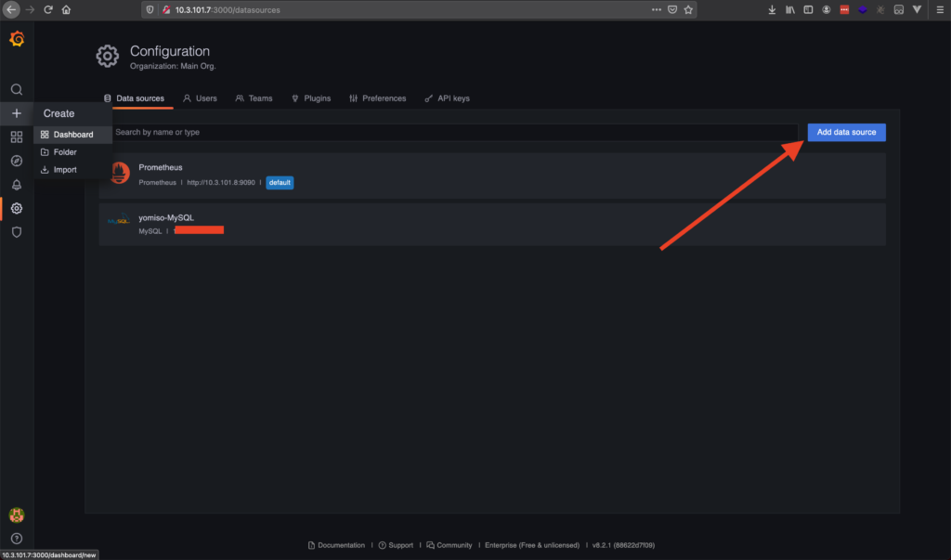Click the red extension icon in toolbar

coord(844,9)
